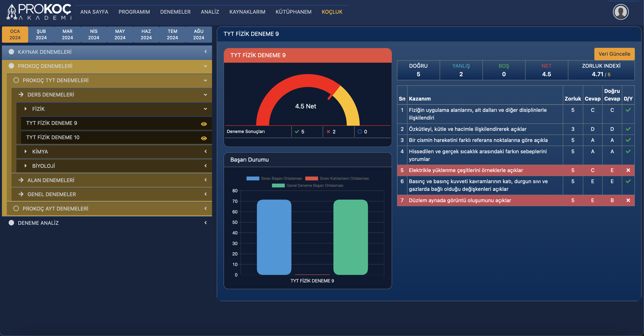Switch to the ŞUB 2024 month tab
644x336 pixels.
tap(41, 34)
